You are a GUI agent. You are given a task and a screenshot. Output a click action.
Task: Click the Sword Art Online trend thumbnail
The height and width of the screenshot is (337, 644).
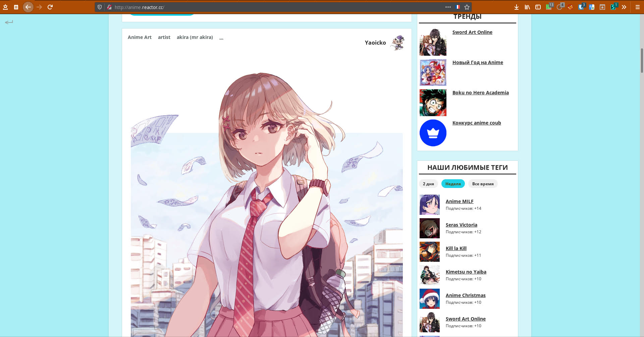click(x=433, y=42)
